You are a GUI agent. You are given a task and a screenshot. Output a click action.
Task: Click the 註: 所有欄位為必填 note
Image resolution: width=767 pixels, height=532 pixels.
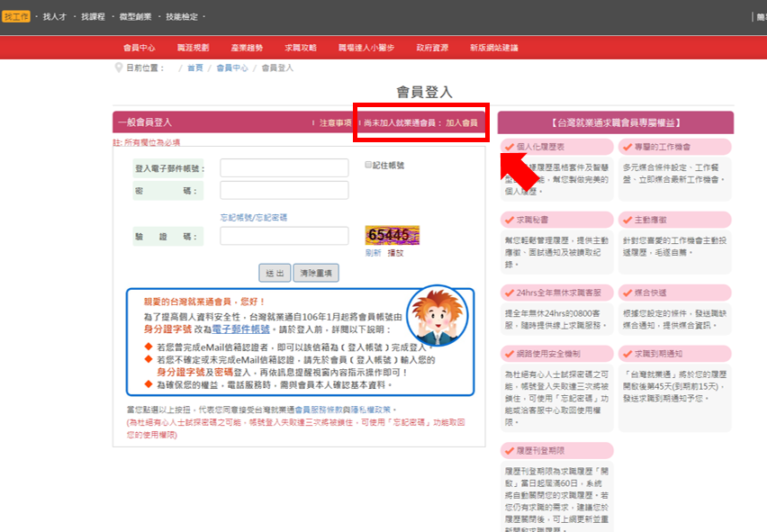tap(147, 142)
